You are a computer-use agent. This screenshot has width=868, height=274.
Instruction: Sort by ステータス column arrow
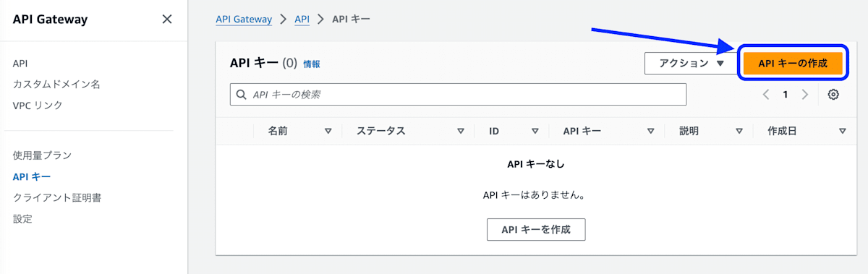pos(461,131)
